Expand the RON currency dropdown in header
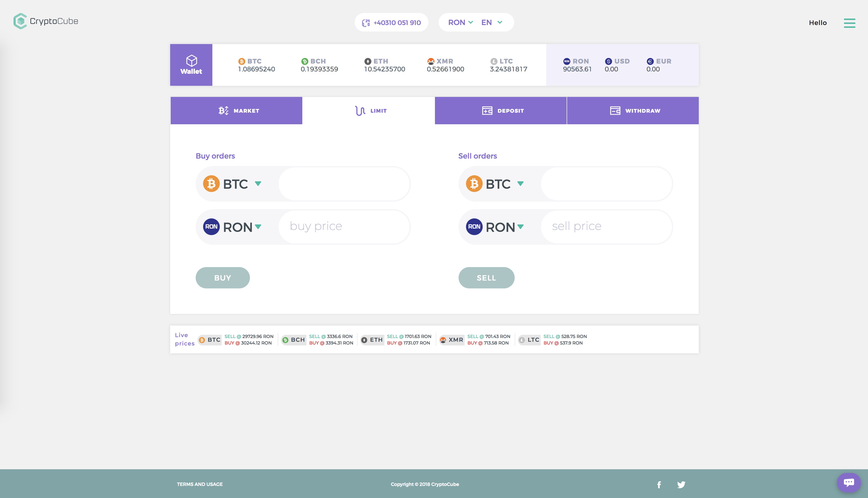The height and width of the screenshot is (498, 868). tap(460, 22)
